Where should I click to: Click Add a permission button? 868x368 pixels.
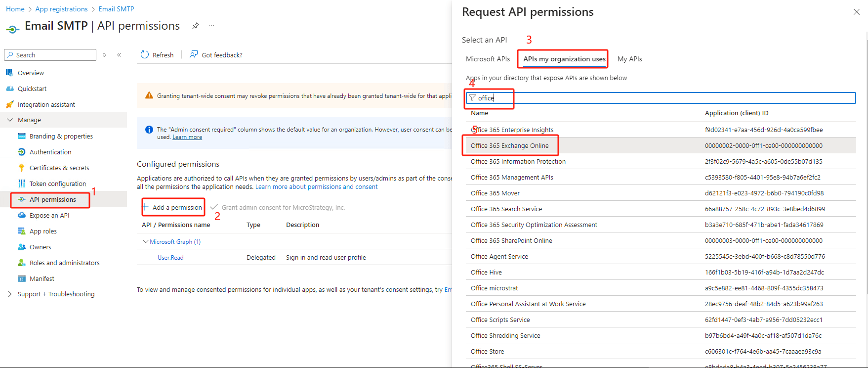coord(173,207)
